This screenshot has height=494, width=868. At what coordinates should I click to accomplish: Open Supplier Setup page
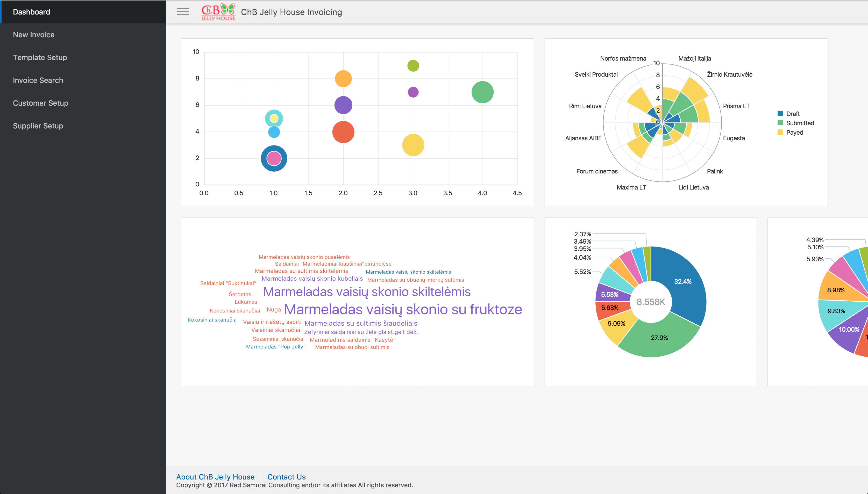click(38, 126)
